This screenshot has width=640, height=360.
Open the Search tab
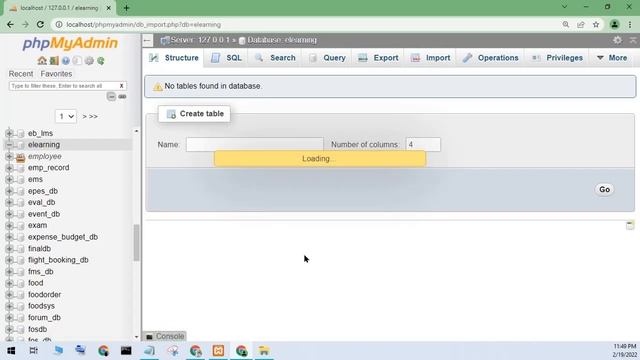275,58
